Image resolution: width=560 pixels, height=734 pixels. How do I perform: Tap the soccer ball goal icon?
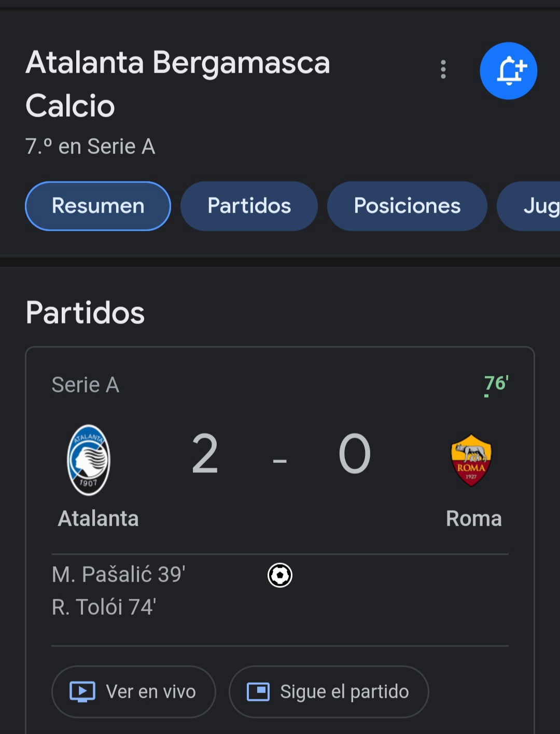(280, 575)
